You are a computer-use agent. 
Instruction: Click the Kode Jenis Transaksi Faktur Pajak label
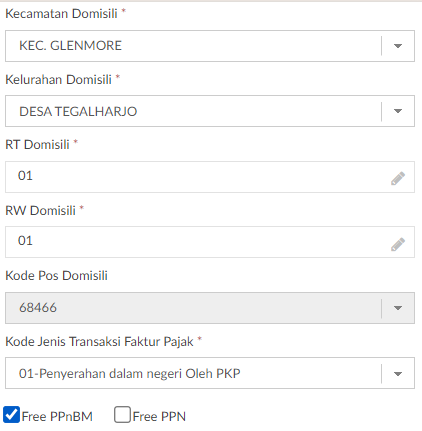click(x=99, y=342)
